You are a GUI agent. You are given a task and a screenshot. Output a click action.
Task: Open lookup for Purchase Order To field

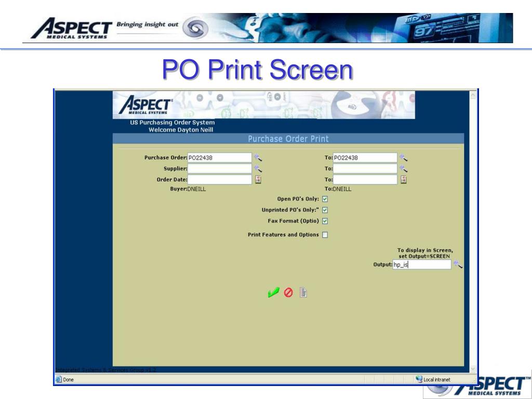[403, 158]
